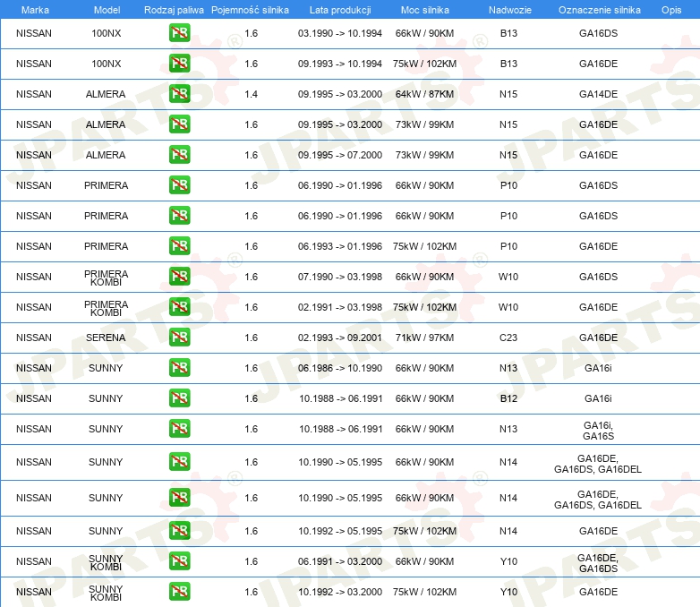The width and height of the screenshot is (700, 607).
Task: Select P10 body cell in PRIMERA GA16DE row
Action: [x=508, y=246]
